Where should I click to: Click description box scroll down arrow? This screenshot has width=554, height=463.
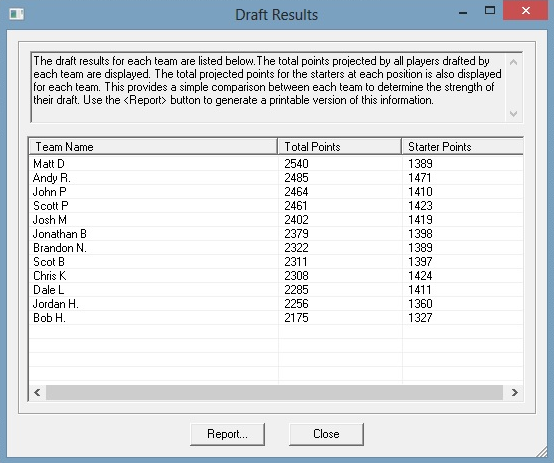(x=514, y=113)
